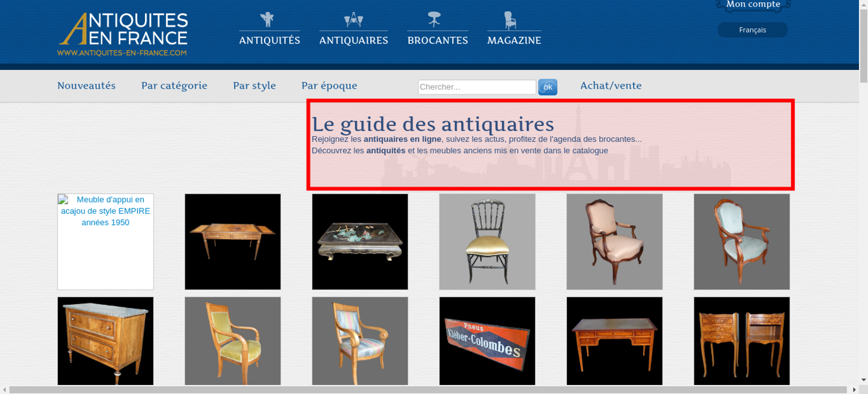Expand the Par style menu

(254, 85)
